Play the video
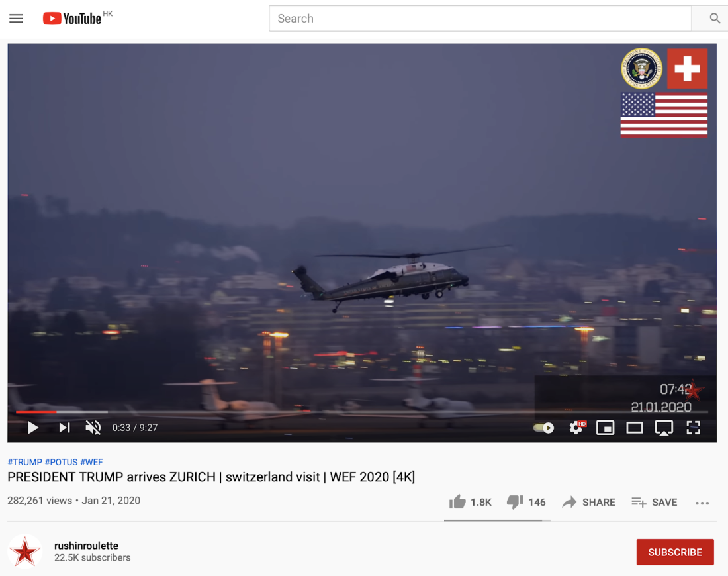 32,427
